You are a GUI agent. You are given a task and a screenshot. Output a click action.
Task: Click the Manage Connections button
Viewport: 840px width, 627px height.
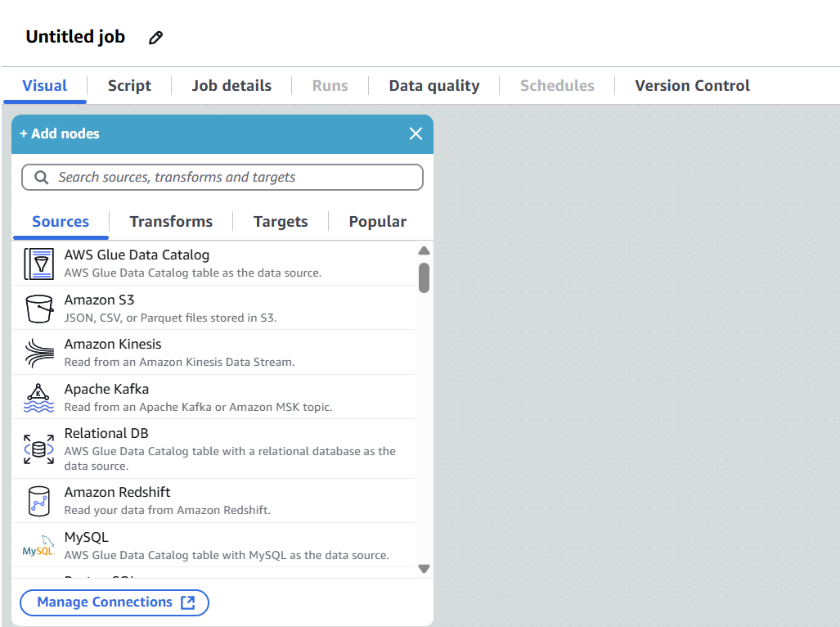(115, 602)
